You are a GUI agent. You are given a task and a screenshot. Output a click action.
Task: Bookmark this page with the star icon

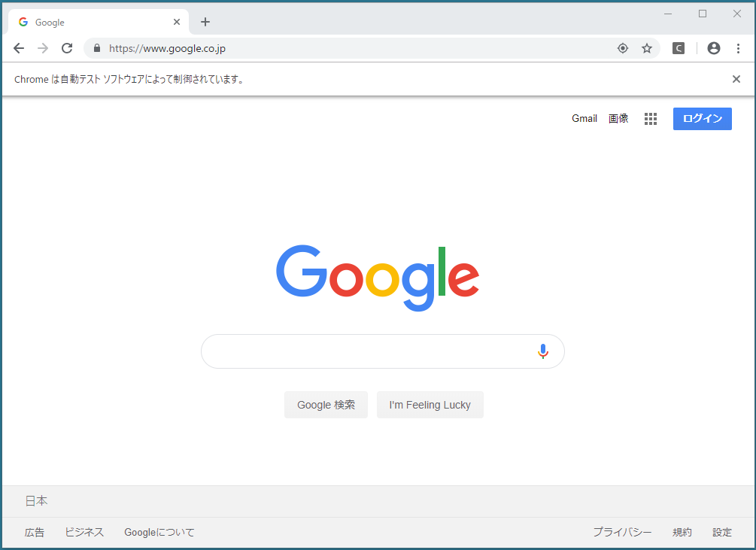click(x=647, y=48)
